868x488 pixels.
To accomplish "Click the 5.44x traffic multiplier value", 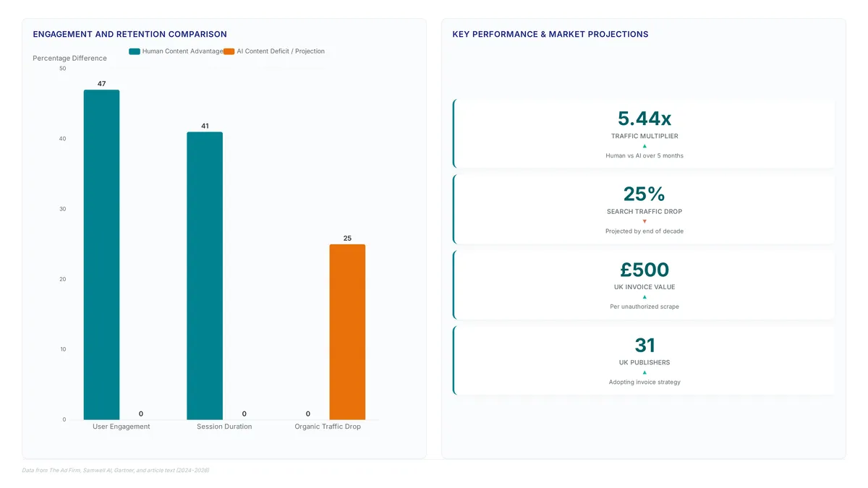I will (x=644, y=119).
